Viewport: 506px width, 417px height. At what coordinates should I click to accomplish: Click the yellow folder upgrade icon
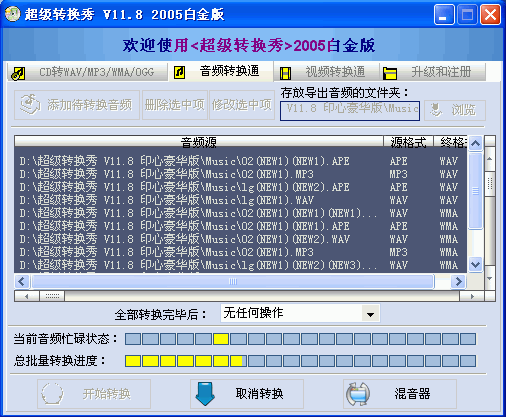point(390,73)
